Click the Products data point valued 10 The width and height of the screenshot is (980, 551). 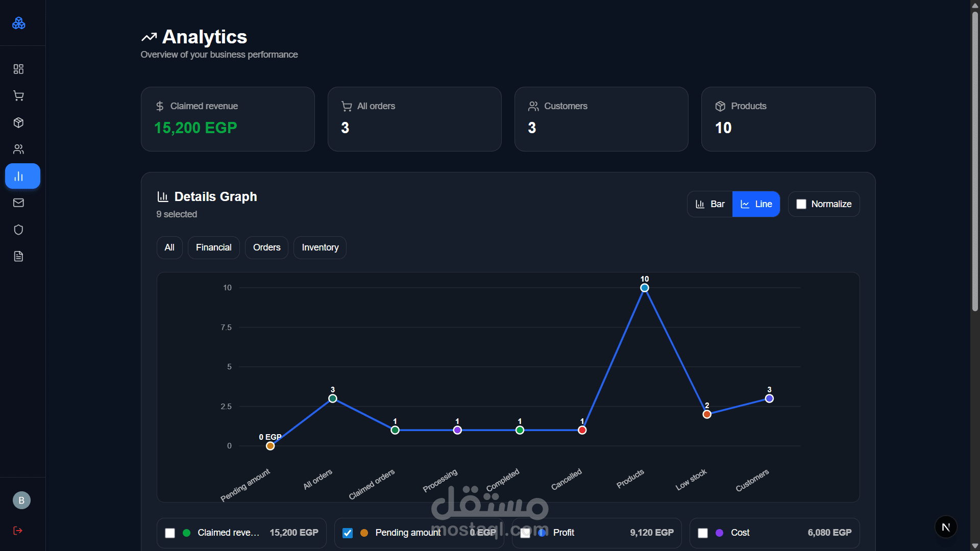click(x=645, y=288)
